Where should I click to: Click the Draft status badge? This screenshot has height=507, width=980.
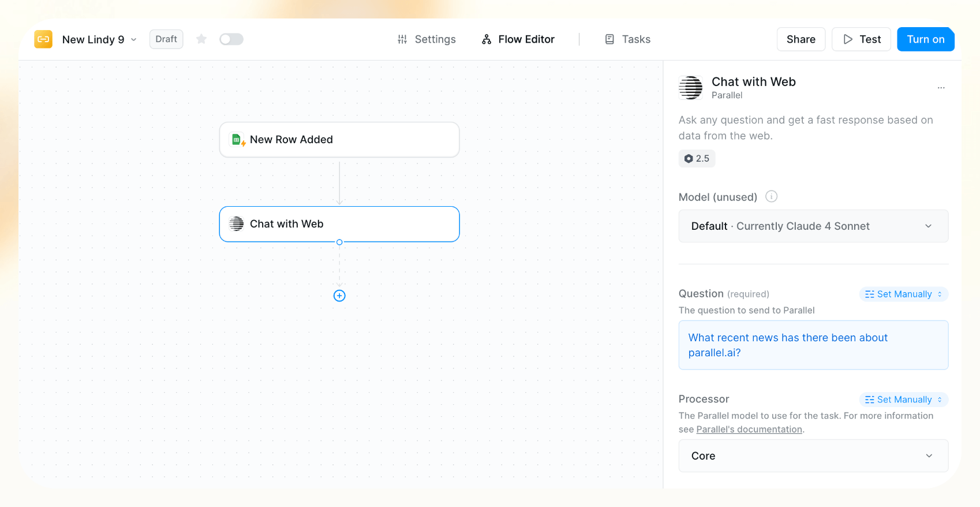pos(166,39)
